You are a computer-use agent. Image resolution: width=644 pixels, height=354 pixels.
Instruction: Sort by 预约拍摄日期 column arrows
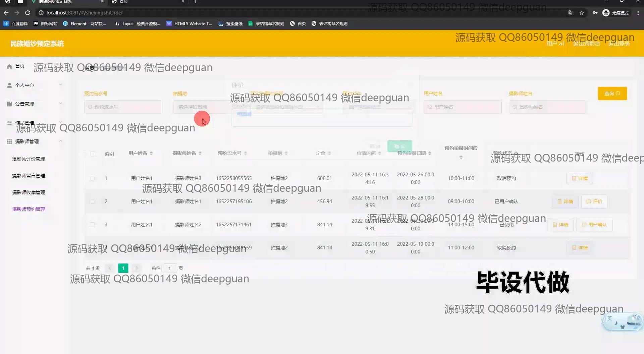pyautogui.click(x=430, y=153)
